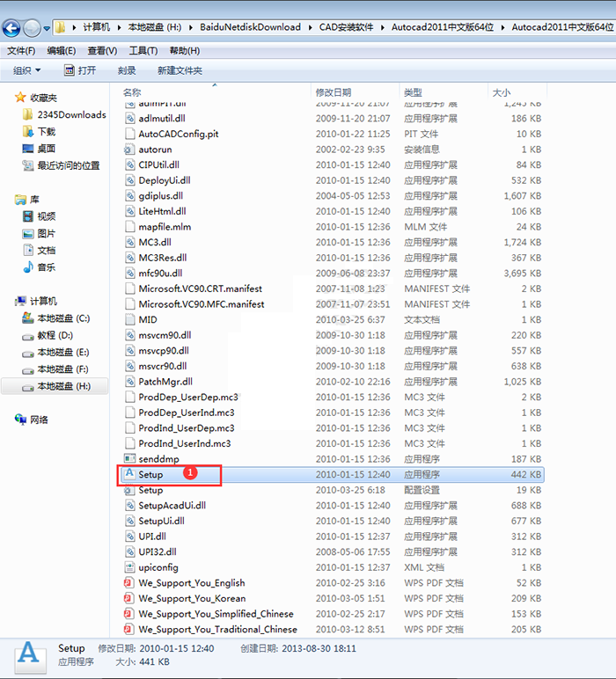The width and height of the screenshot is (616, 679).
Task: Open the 文件(F) menu
Action: [21, 51]
